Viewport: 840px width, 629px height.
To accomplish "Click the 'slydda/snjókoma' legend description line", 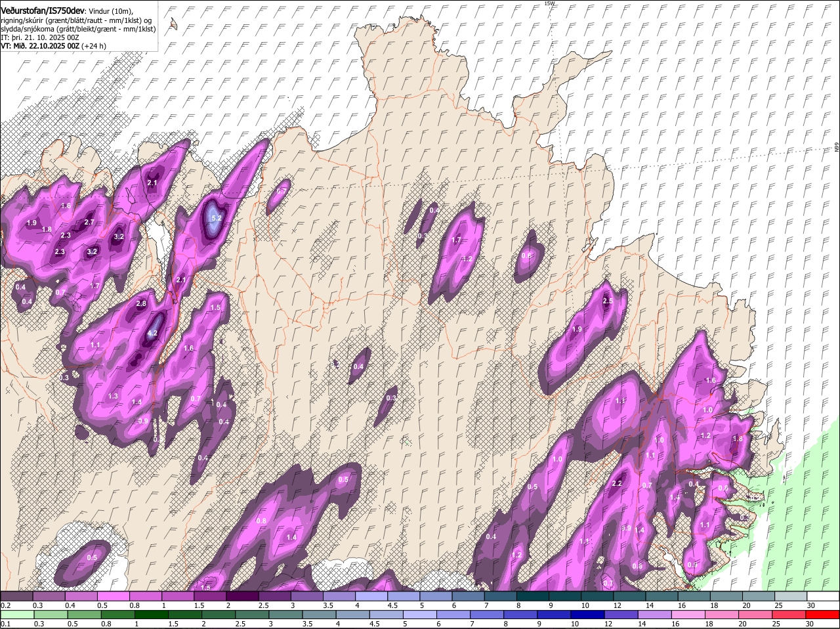I will point(78,29).
